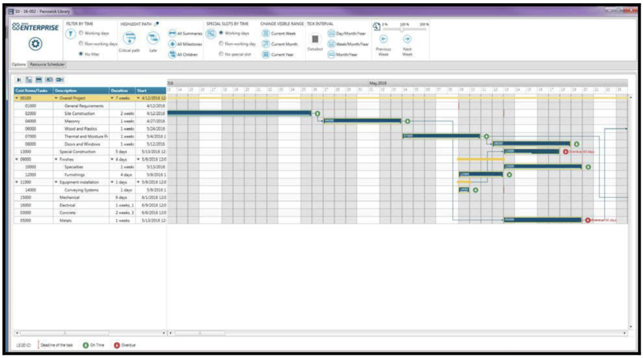Select the 02000 Site Construction row
The height and width of the screenshot is (358, 644).
(x=90, y=113)
